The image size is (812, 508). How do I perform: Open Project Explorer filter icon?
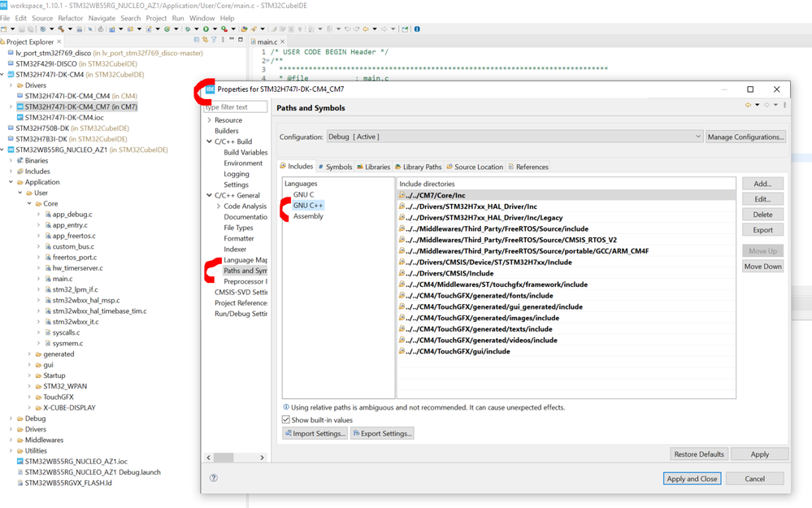point(214,40)
